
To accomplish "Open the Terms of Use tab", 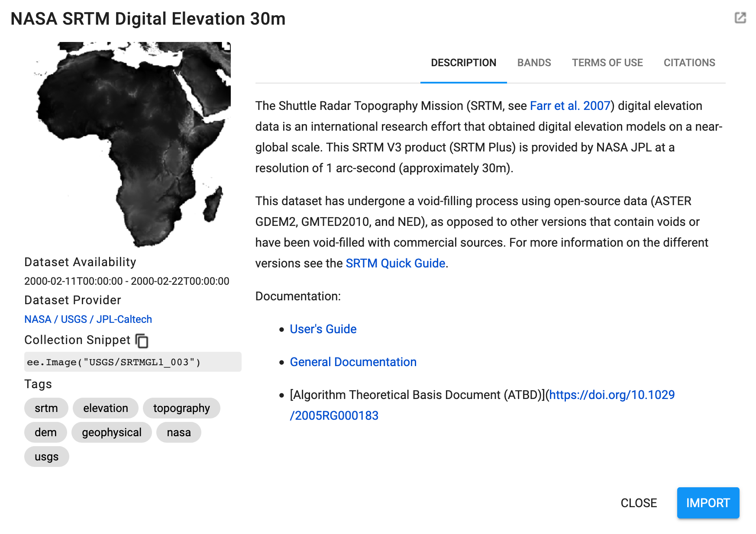I will point(607,63).
